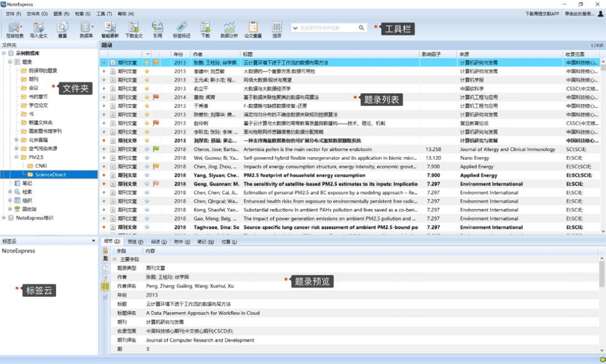The height and width of the screenshot is (364, 606).
Task: Click the green flag on the Oteros, Jose row
Action: pos(156,149)
